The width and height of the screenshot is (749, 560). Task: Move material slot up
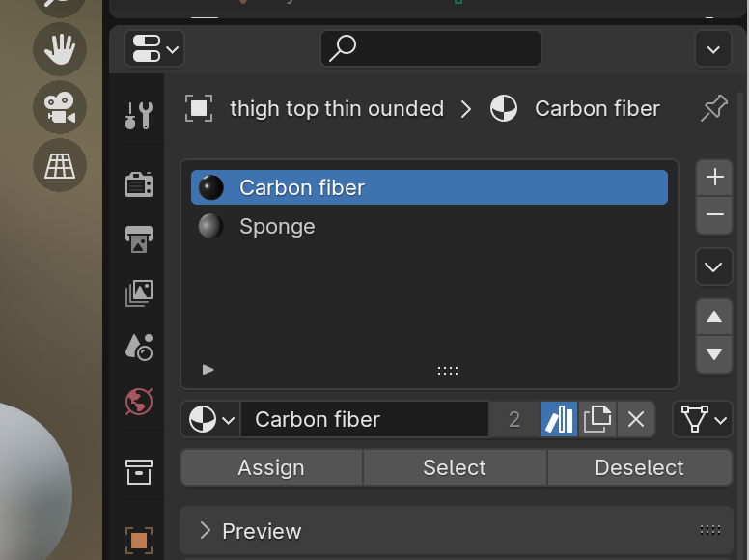[714, 317]
